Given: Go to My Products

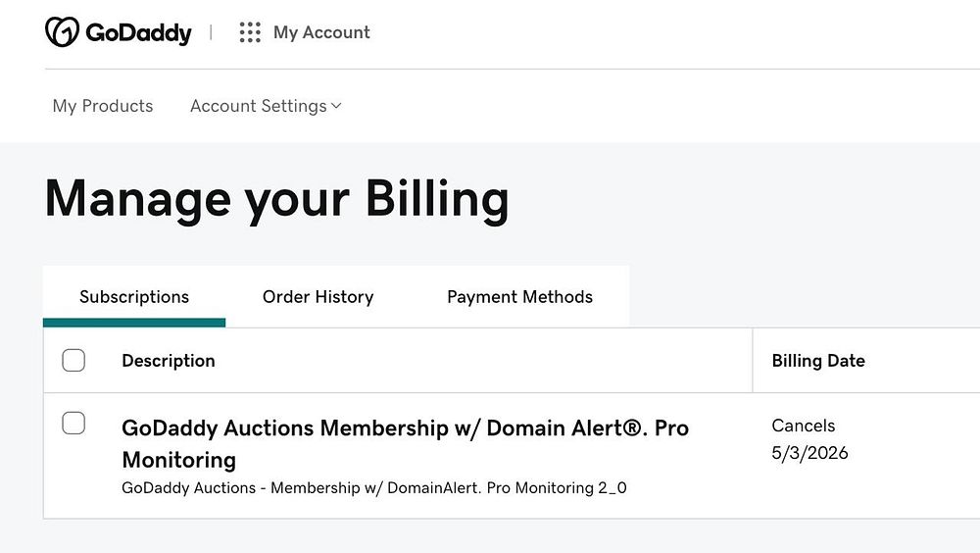Looking at the screenshot, I should point(103,106).
